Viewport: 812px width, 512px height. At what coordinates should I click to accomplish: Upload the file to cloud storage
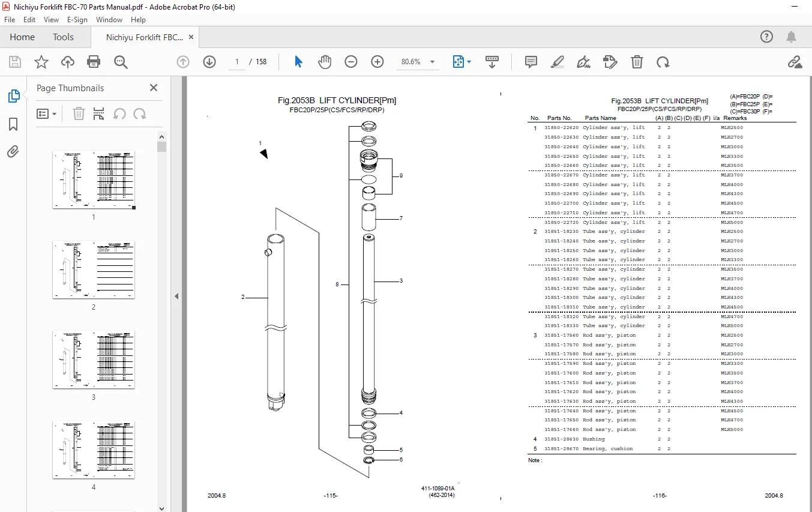tap(68, 62)
